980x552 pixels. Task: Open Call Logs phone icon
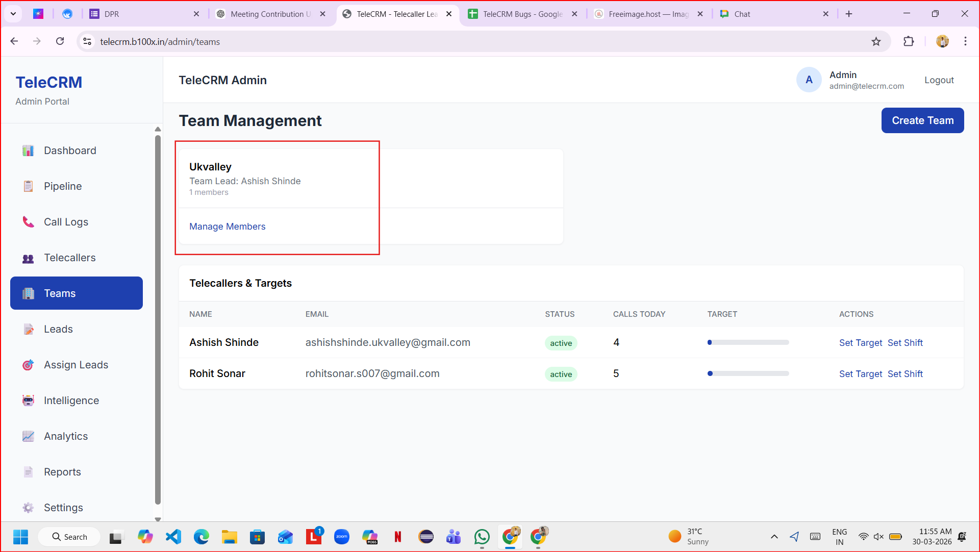coord(28,222)
